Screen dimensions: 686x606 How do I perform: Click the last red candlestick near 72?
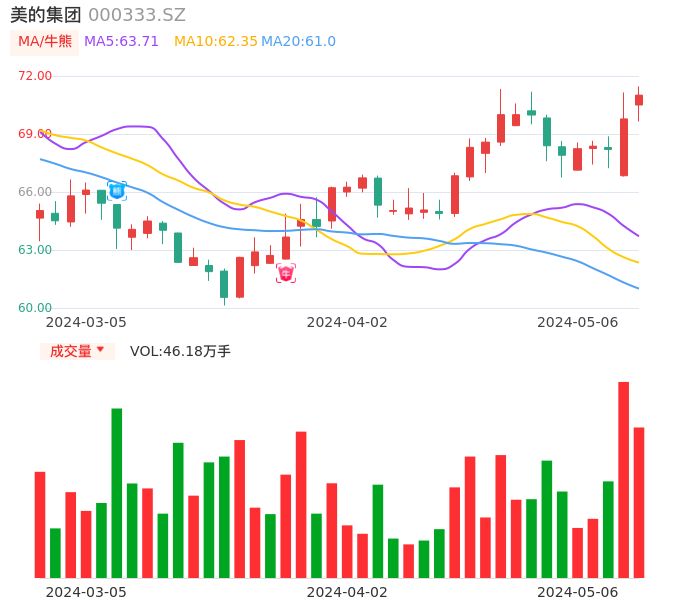pyautogui.click(x=639, y=100)
